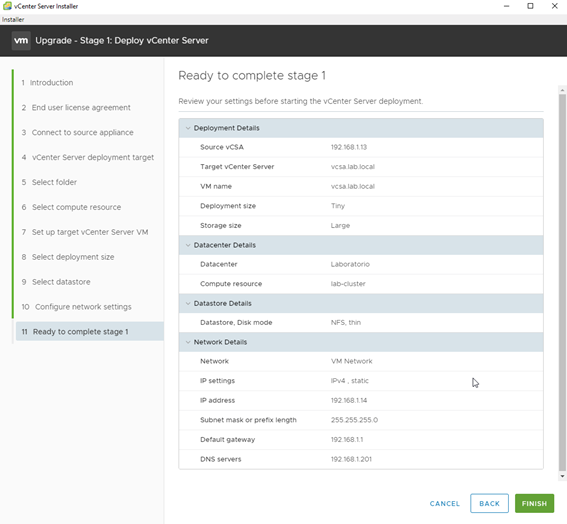Click the Default gateway label

pos(227,440)
